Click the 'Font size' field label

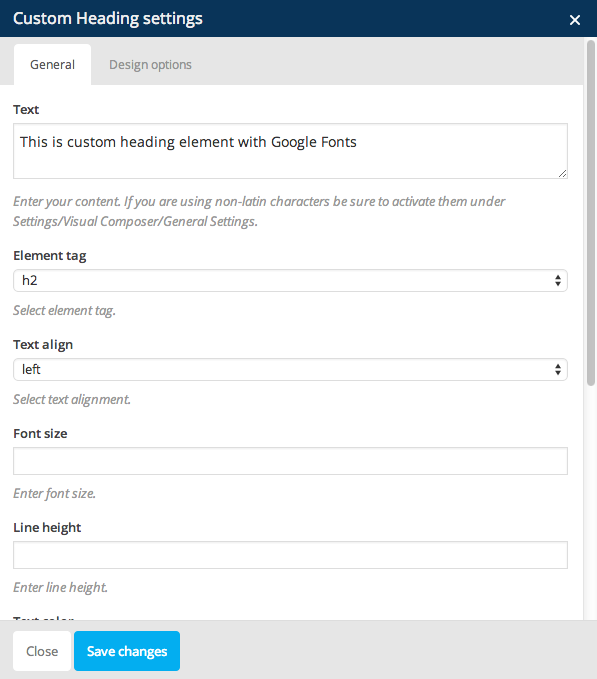click(x=40, y=433)
